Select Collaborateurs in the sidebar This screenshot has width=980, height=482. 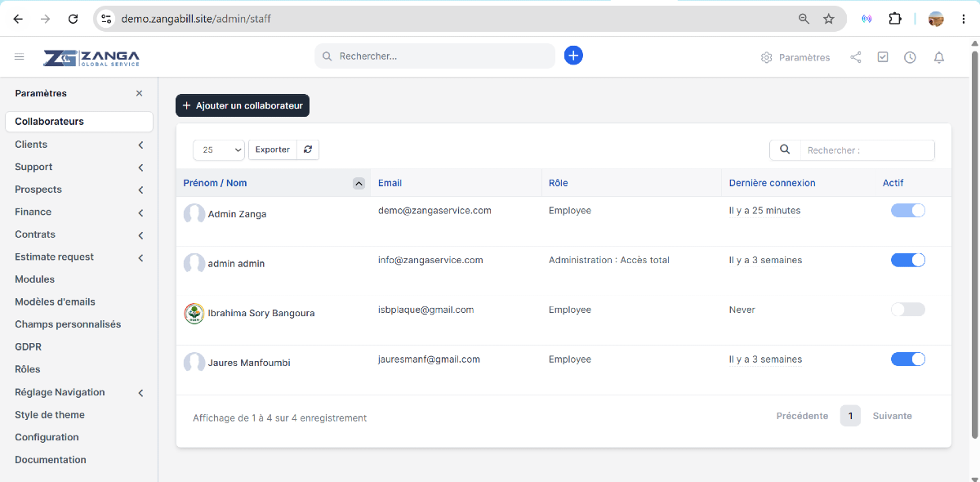[x=79, y=122]
